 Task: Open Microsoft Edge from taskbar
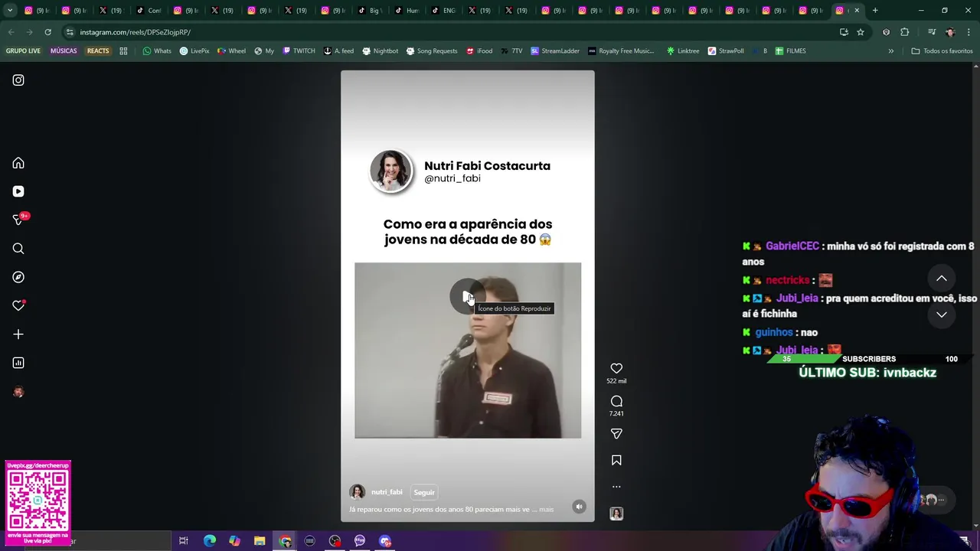209,541
